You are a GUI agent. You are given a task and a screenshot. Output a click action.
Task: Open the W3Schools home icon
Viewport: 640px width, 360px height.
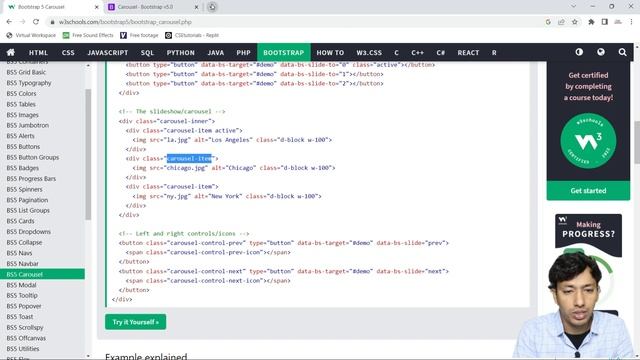[11, 52]
